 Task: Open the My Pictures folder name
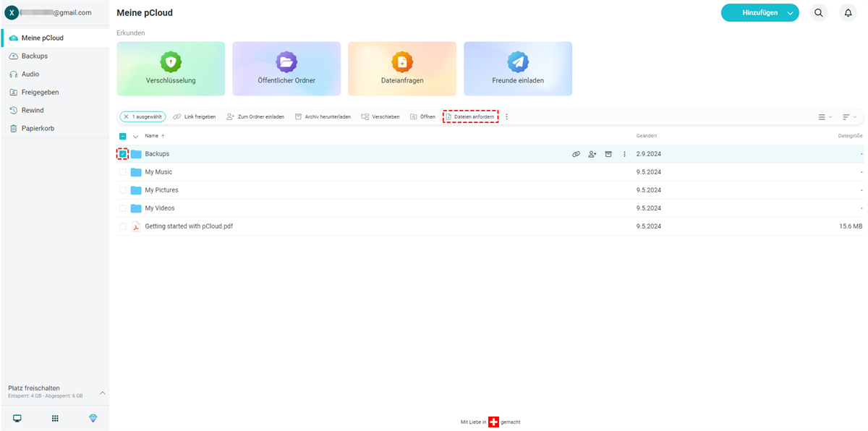click(x=161, y=190)
